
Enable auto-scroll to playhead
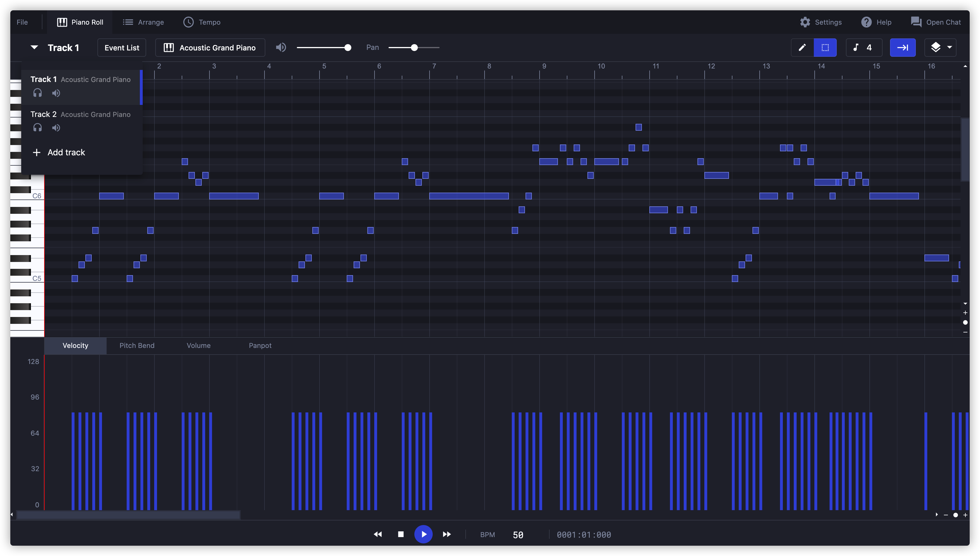[x=903, y=47]
